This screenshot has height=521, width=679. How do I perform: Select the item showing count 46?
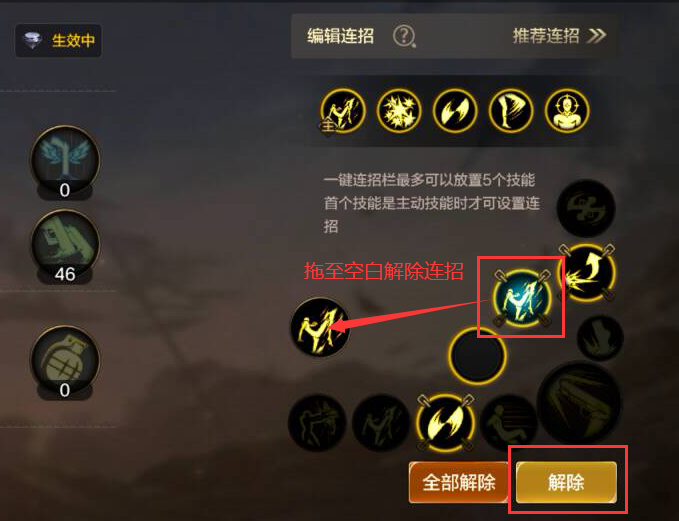coord(65,246)
